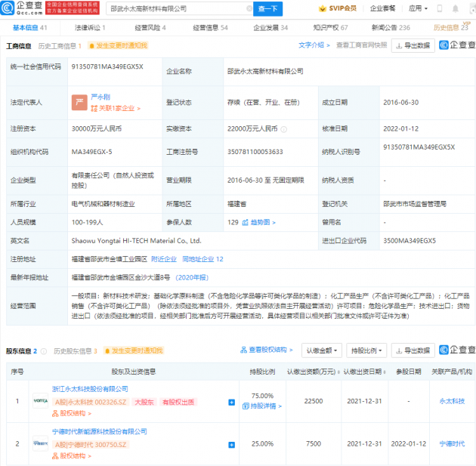Switch to 历史信息 tab
Image resolution: width=476 pixels, height=466 pixels.
pyautogui.click(x=451, y=28)
